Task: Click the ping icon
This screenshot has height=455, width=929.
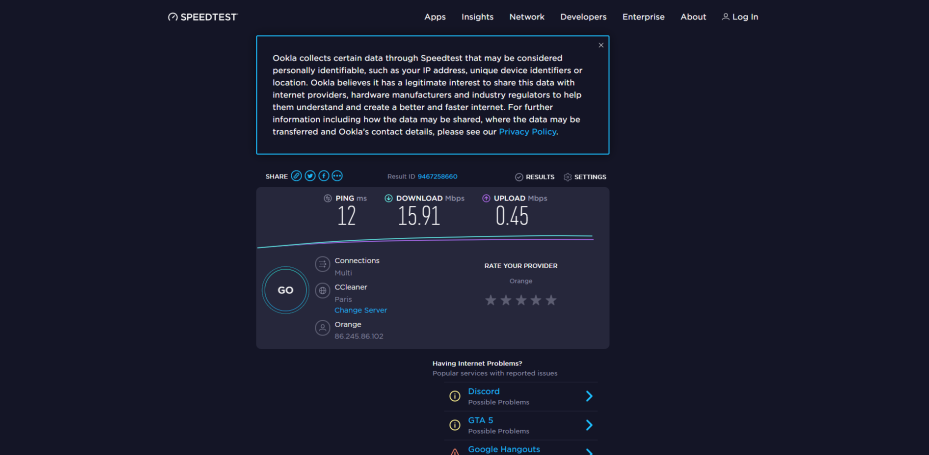Action: tap(328, 198)
